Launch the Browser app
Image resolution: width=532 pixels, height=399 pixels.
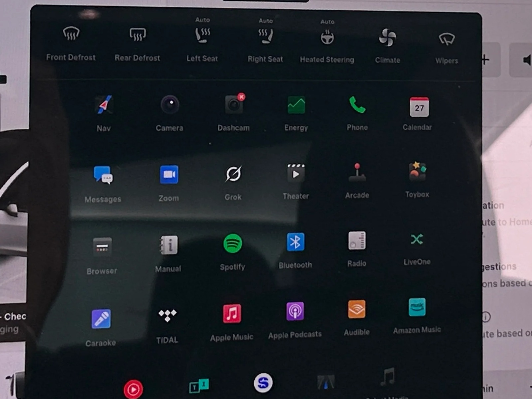(102, 247)
